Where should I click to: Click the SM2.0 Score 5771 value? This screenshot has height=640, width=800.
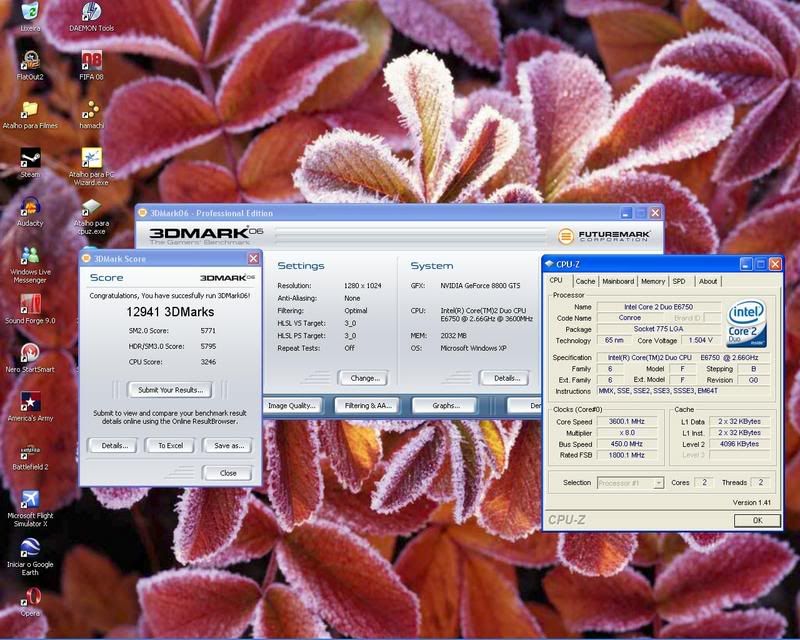[208, 331]
